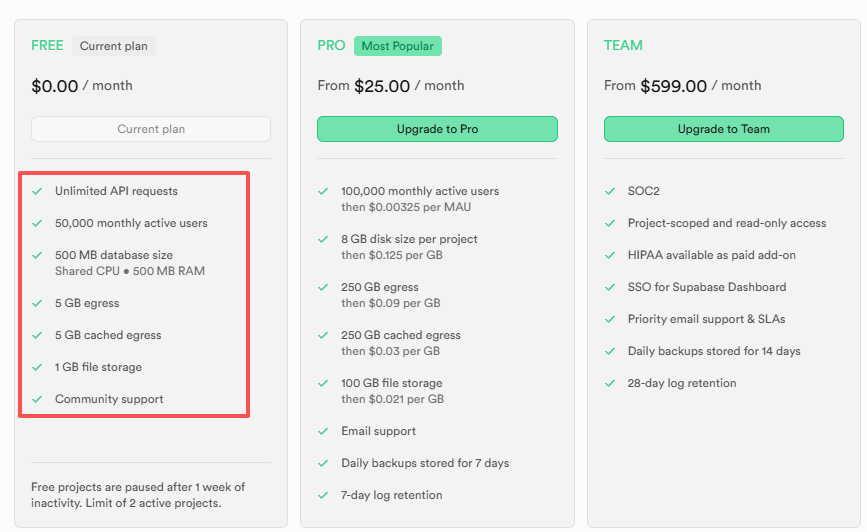
Task: Click checkmark next to Community support
Action: pyautogui.click(x=37, y=399)
